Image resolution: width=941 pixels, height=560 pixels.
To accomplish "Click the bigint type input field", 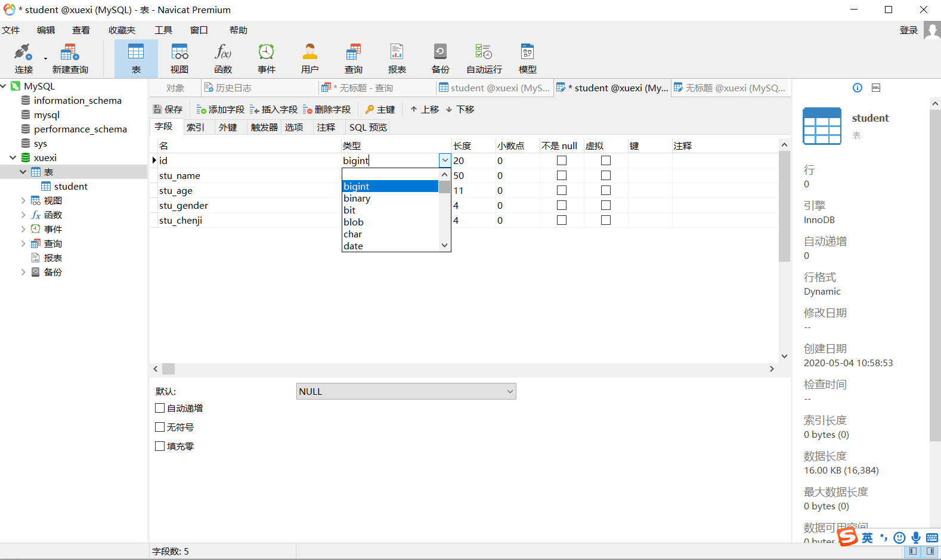I will click(390, 160).
